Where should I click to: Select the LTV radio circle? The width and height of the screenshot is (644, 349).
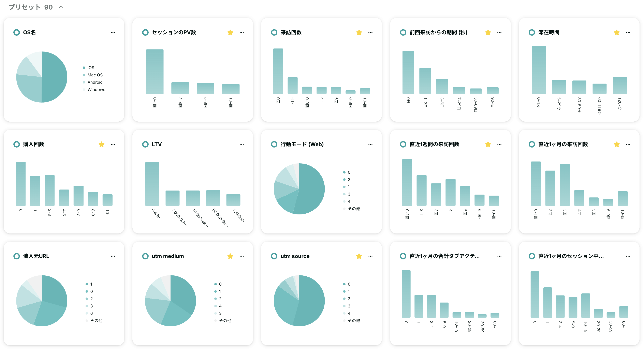tap(145, 144)
